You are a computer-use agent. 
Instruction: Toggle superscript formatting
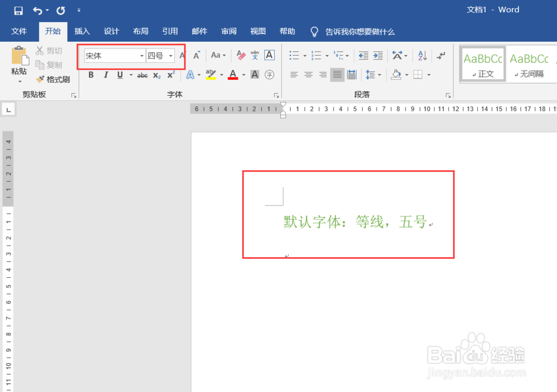pyautogui.click(x=171, y=75)
